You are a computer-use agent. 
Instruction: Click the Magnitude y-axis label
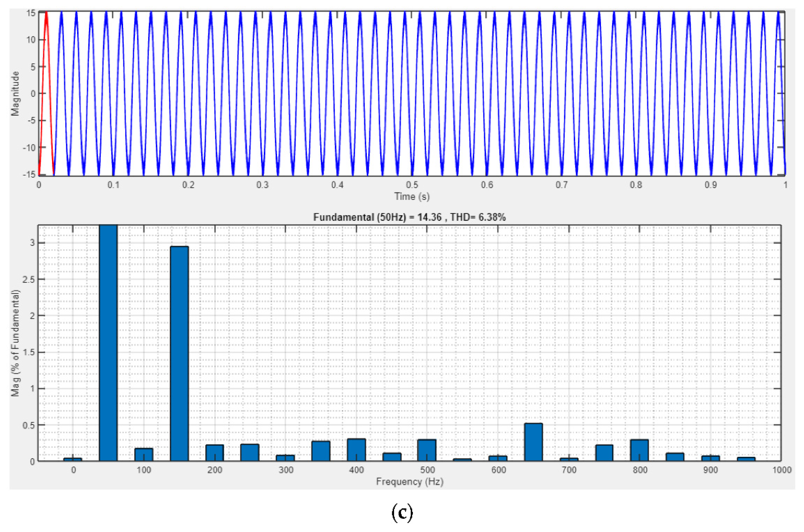point(15,94)
